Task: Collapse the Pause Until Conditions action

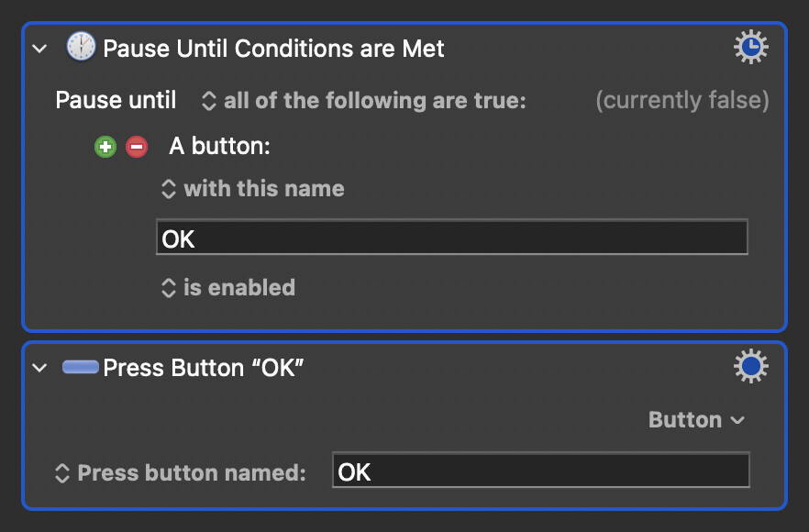Action: click(39, 49)
